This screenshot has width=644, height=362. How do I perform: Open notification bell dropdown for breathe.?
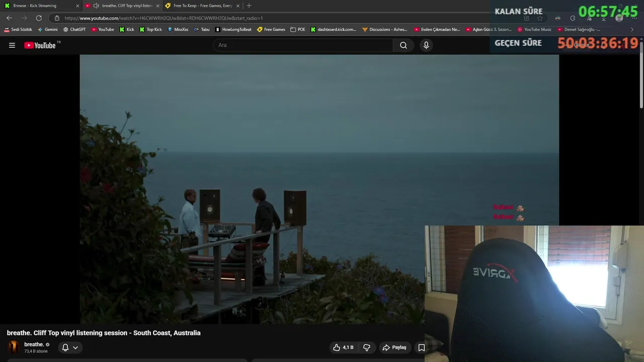click(x=70, y=347)
